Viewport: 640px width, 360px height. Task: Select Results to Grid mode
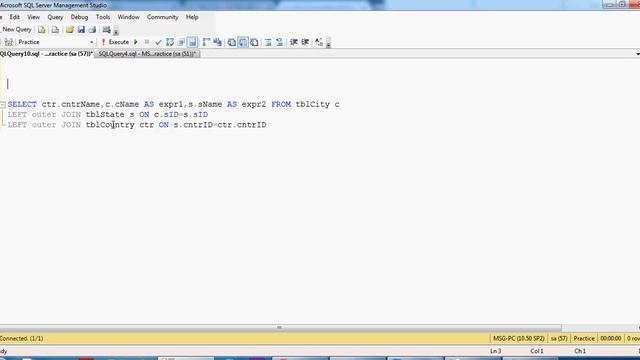coord(243,42)
